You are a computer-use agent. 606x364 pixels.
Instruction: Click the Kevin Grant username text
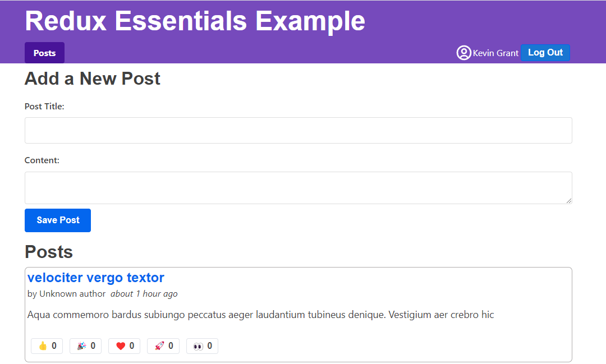495,52
